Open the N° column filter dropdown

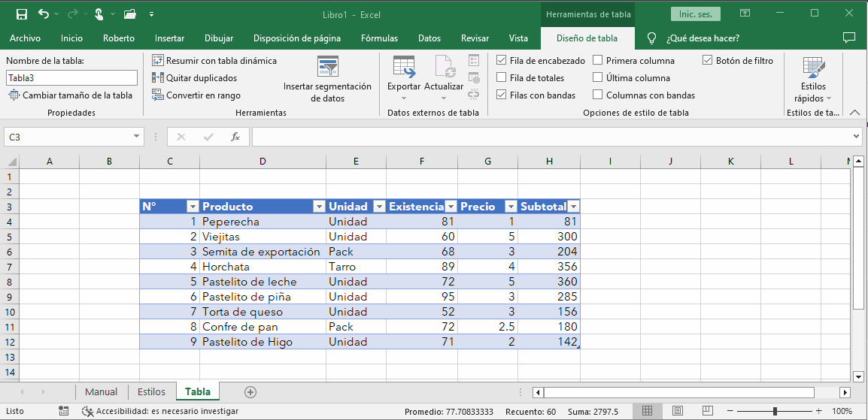(193, 207)
